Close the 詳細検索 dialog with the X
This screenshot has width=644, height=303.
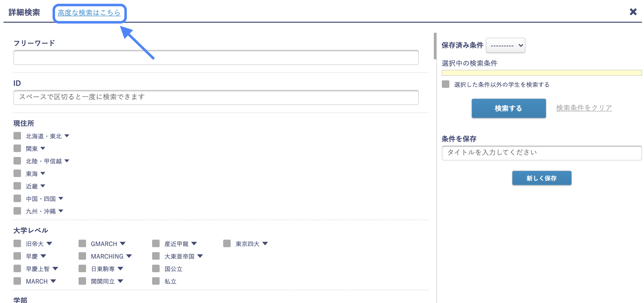pos(633,12)
